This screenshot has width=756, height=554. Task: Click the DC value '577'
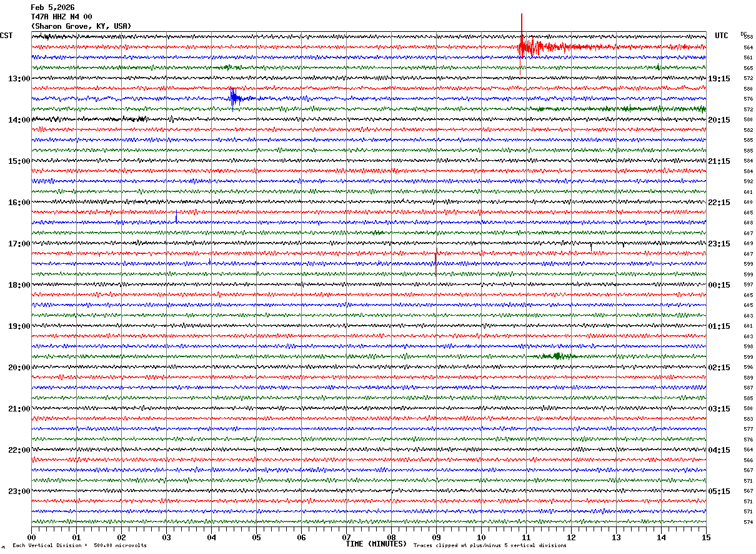pyautogui.click(x=748, y=430)
